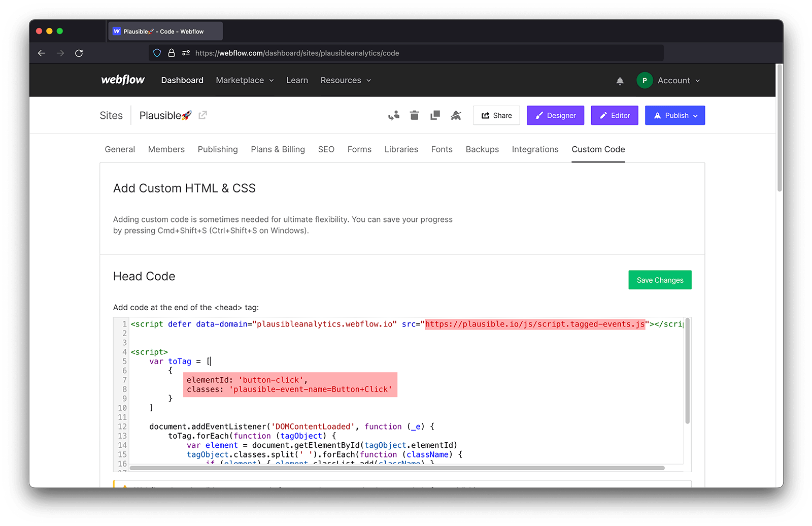Open the SEO settings tab
Viewport: 812px width, 526px height.
coord(326,149)
